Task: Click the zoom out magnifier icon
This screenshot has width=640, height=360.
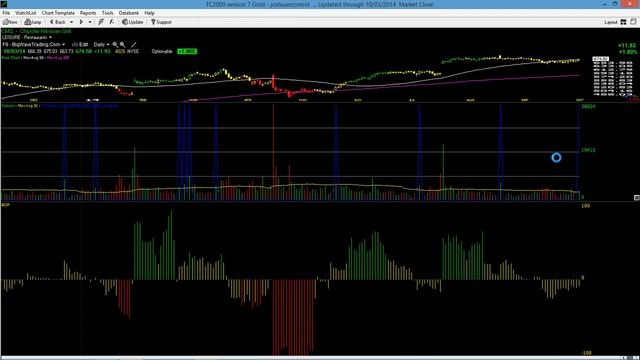Action: click(122, 44)
